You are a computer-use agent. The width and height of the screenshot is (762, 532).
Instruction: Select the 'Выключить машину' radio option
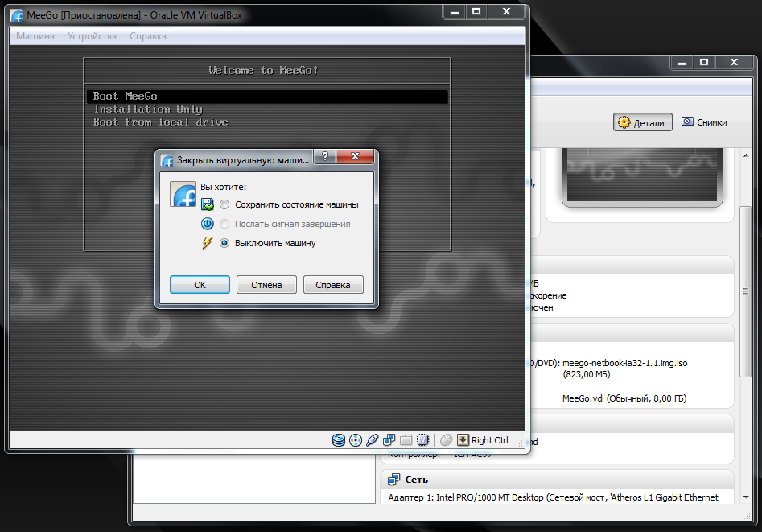pos(224,243)
